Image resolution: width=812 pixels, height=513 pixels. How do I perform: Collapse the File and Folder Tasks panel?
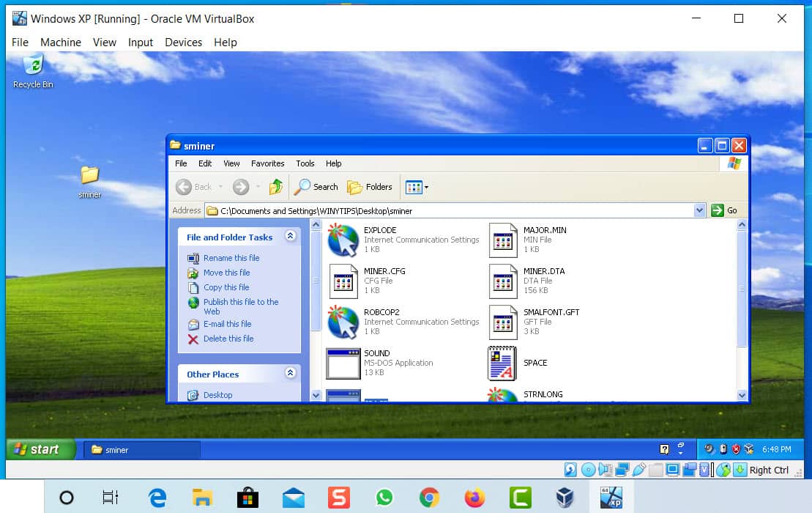291,236
